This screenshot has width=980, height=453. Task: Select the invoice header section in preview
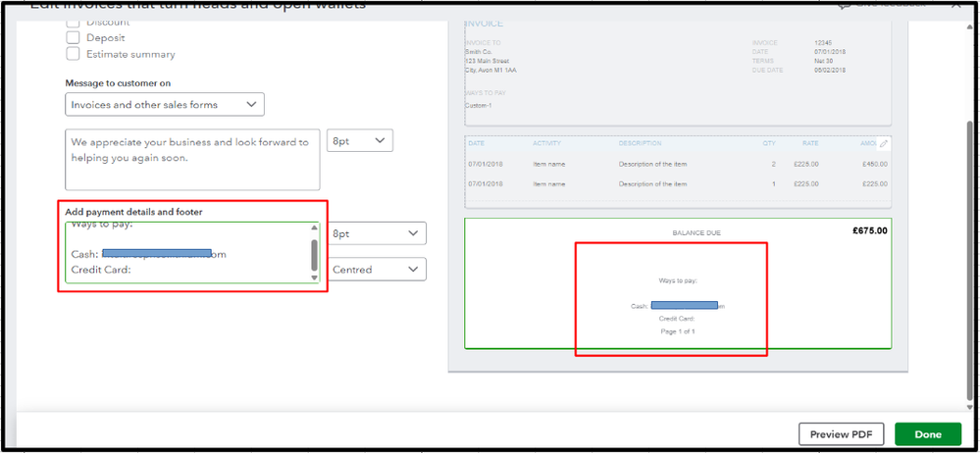tap(678, 72)
